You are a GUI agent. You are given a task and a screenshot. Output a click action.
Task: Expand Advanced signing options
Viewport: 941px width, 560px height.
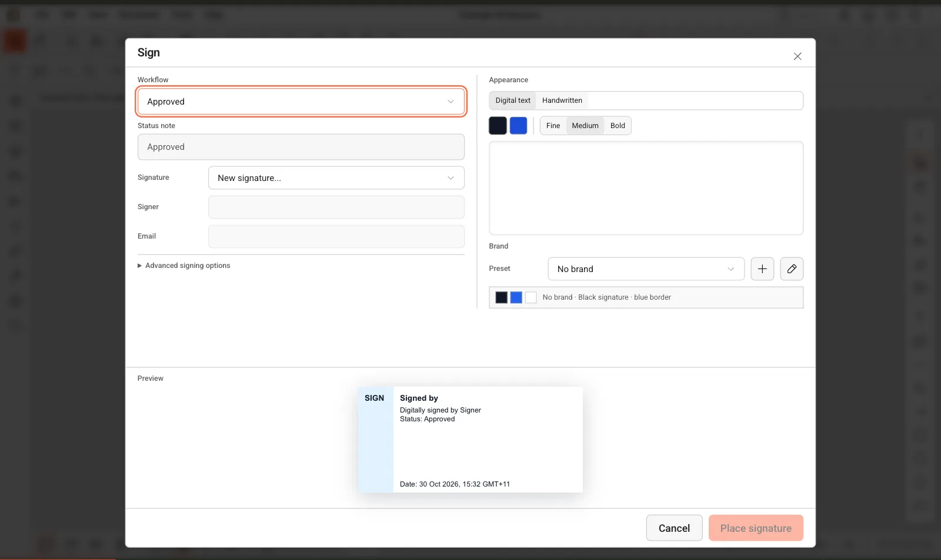click(183, 266)
